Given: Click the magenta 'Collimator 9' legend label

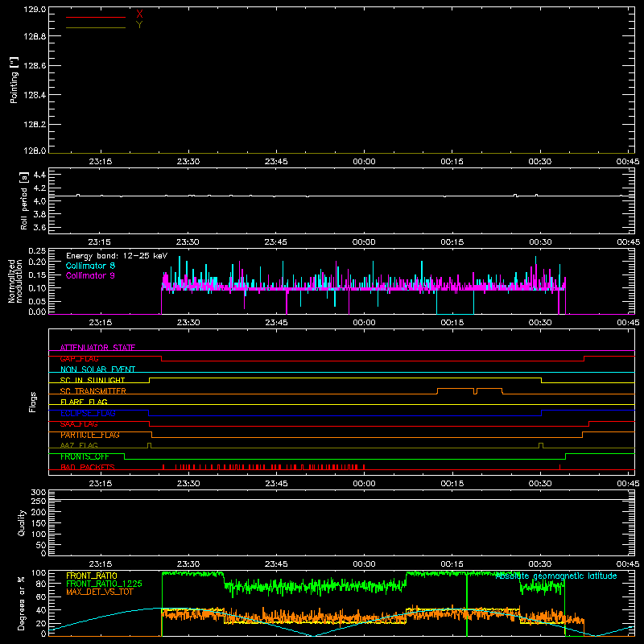Looking at the screenshot, I should (x=90, y=275).
